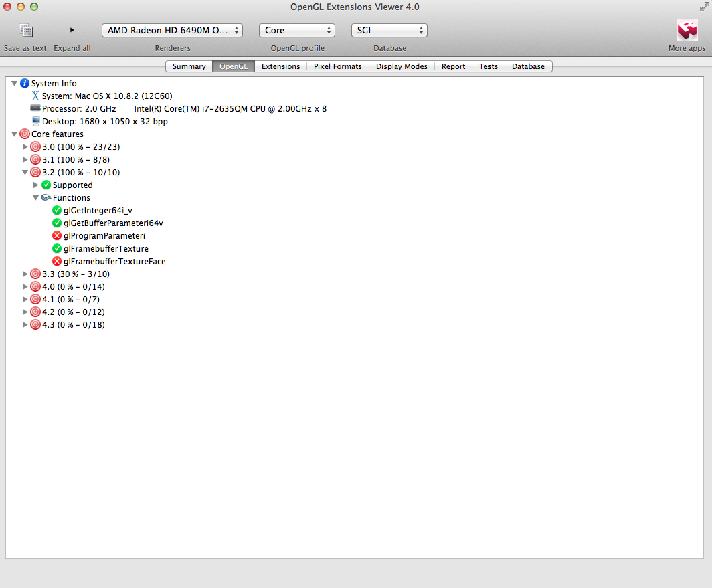Click green check beside glGetBufferParameteri64v
This screenshot has height=588, width=712.
point(57,223)
